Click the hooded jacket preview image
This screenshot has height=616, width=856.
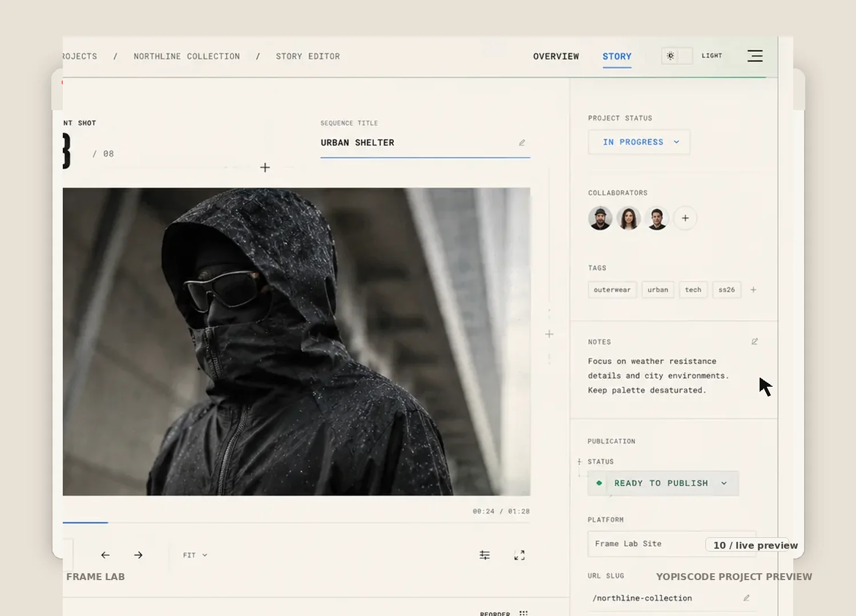coord(296,342)
